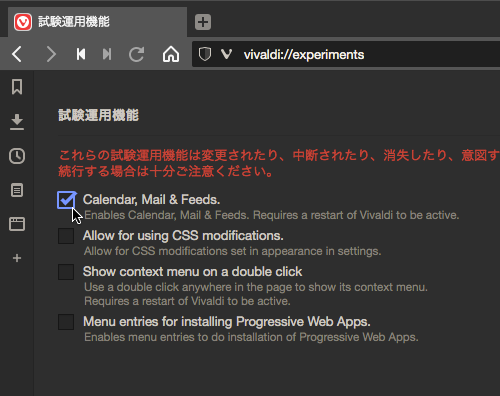Screen dimensions: 500x396
Task: Uncheck Calendar, Mail & Feeds checkbox
Action: [x=66, y=200]
